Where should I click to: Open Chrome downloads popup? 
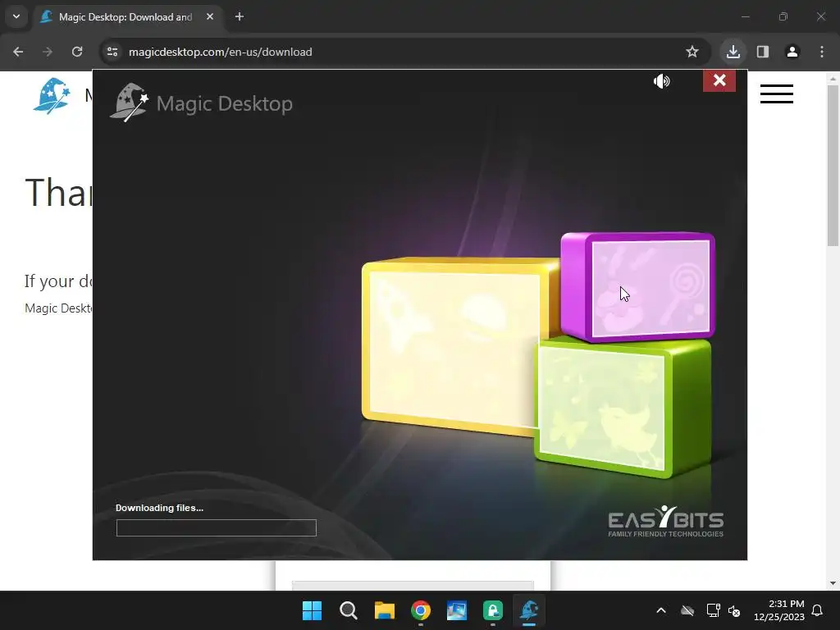(x=733, y=52)
